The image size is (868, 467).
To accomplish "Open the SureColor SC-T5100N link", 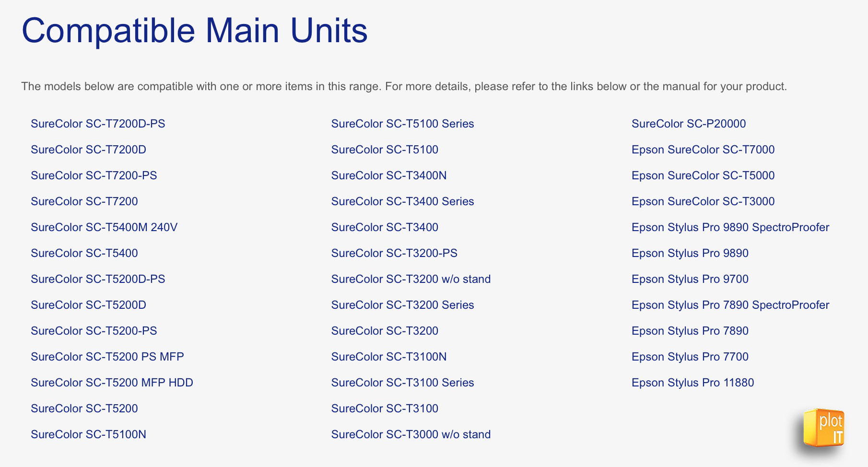I will [88, 434].
